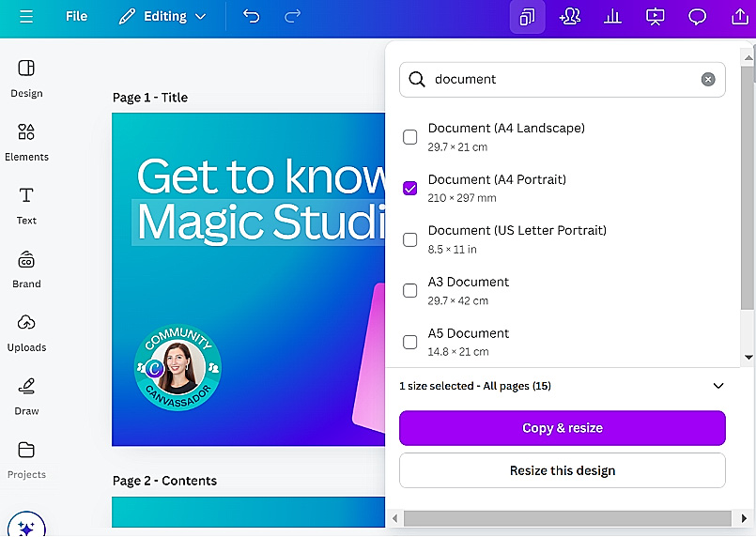This screenshot has width=756, height=537.
Task: Click the scroll up arrow of size list
Action: [x=748, y=58]
